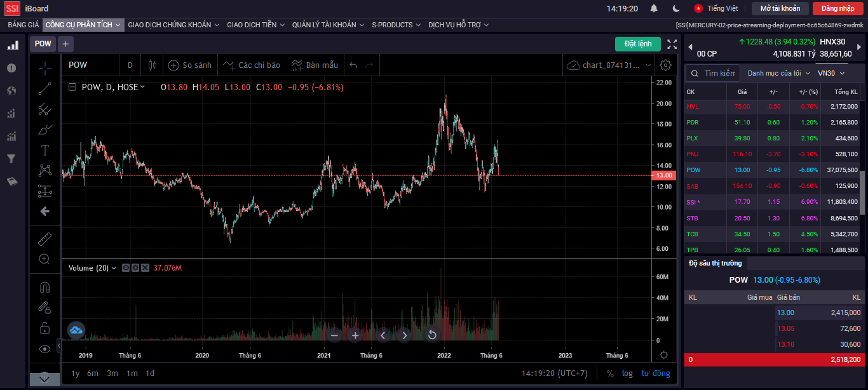Hide all drawings with eye icon
Image resolution: width=868 pixels, height=390 pixels.
pyautogui.click(x=44, y=349)
